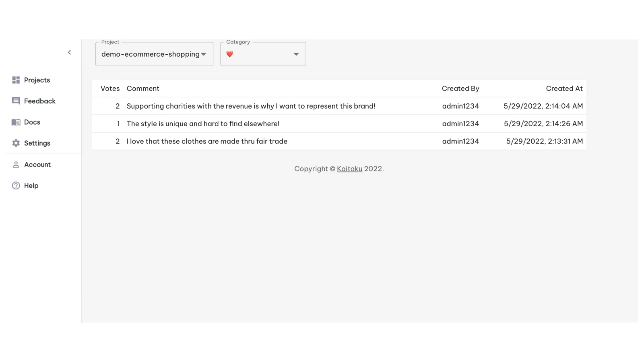The image size is (644, 362).
Task: Select the supporting charities comment row
Action: click(251, 106)
